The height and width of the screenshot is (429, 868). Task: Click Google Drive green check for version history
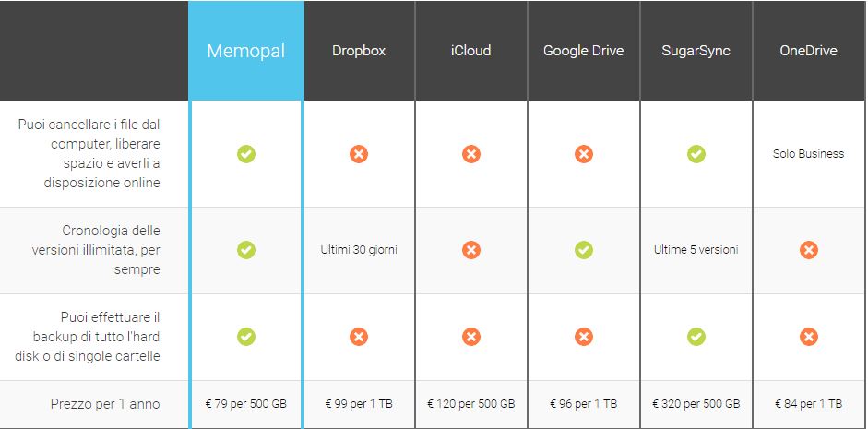pyautogui.click(x=584, y=250)
